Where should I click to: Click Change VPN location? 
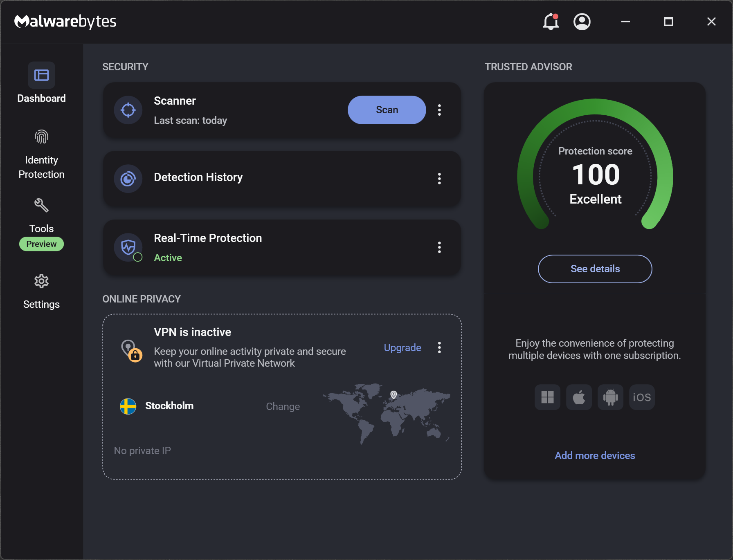coord(283,406)
